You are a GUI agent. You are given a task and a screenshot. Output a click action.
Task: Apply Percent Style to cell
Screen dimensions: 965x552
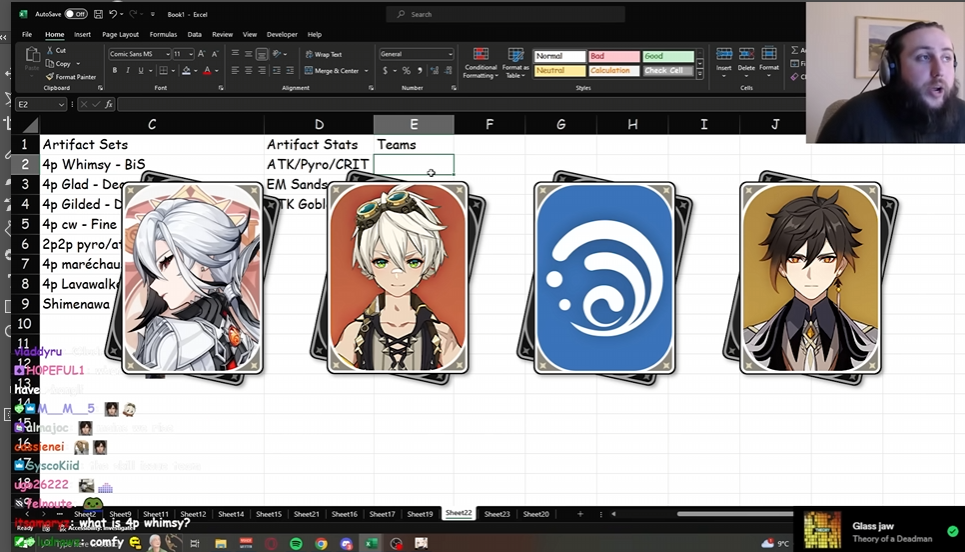point(405,71)
